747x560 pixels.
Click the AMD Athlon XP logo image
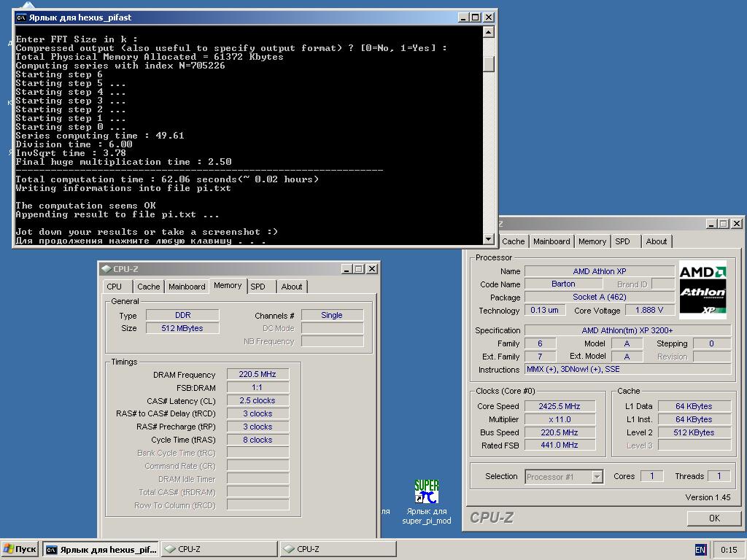click(x=703, y=290)
